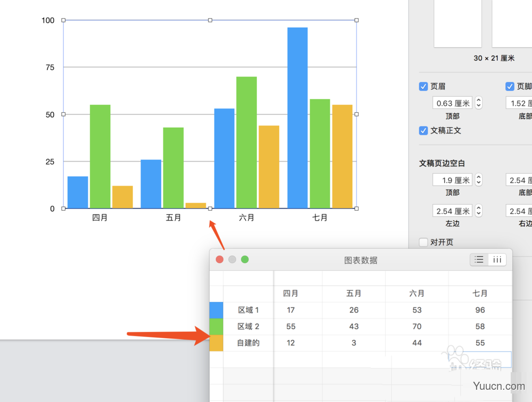Click the green 区域 2 color swatch

click(216, 326)
